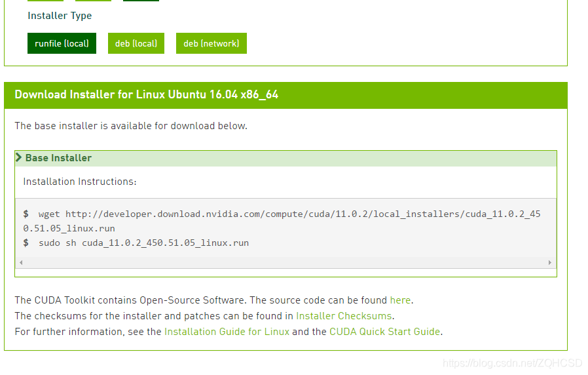Select the runfile (local) installer type
The height and width of the screenshot is (375, 588).
click(62, 43)
